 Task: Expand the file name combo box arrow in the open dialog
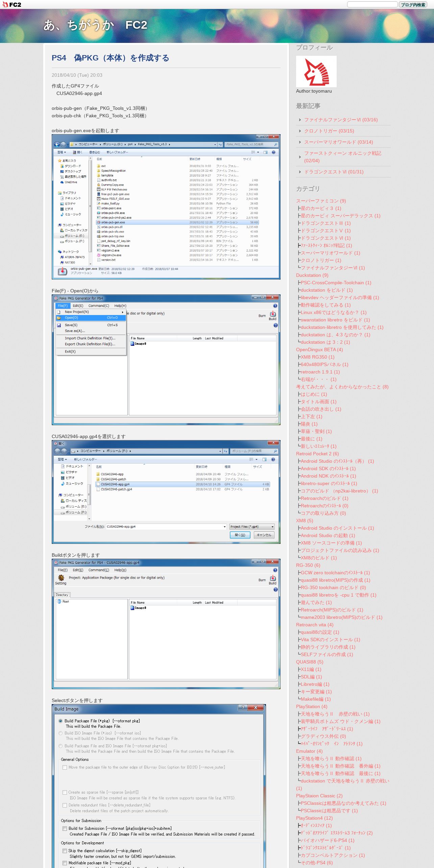pos(224,527)
